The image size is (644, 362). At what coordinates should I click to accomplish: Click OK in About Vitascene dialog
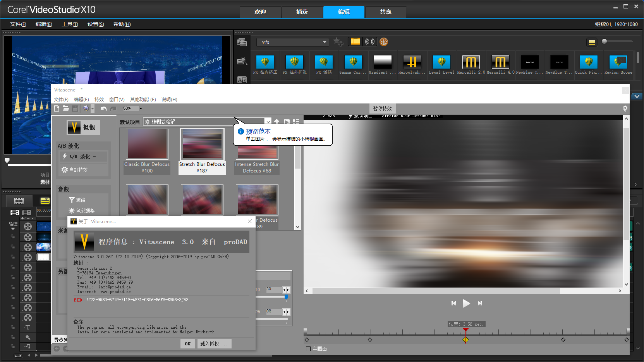pyautogui.click(x=187, y=344)
